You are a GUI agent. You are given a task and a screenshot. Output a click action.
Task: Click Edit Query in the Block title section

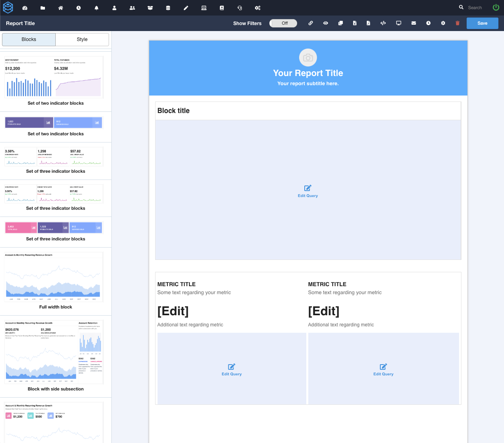(308, 191)
